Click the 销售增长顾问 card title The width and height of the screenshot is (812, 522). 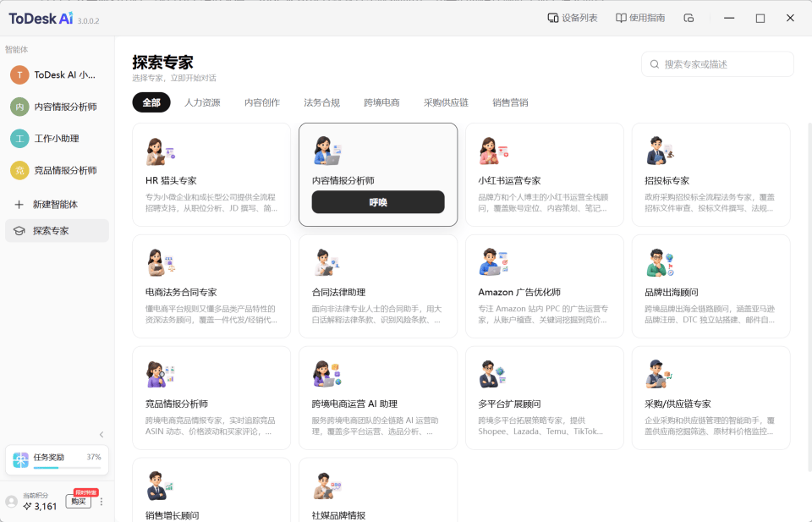[x=173, y=516]
